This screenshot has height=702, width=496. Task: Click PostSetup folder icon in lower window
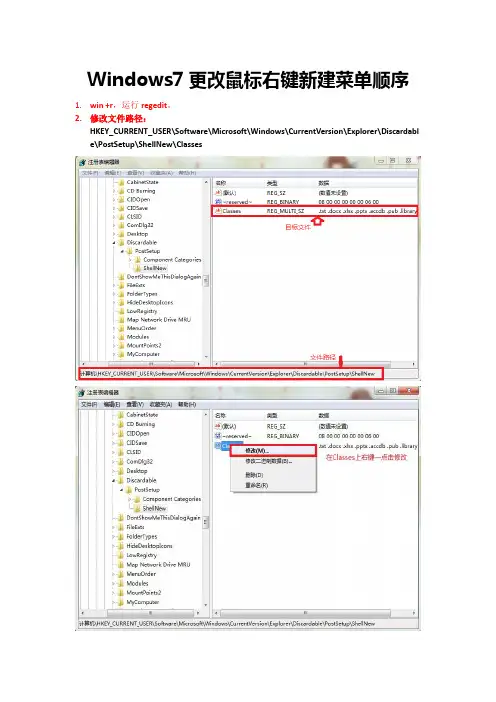(x=129, y=490)
